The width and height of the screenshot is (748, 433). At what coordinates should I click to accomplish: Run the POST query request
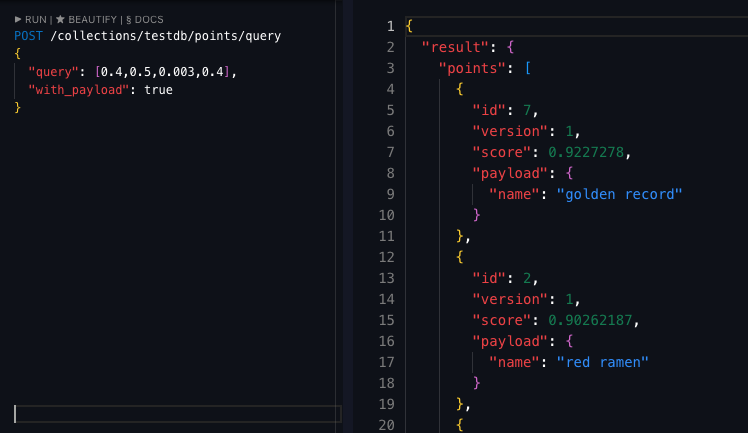32,19
